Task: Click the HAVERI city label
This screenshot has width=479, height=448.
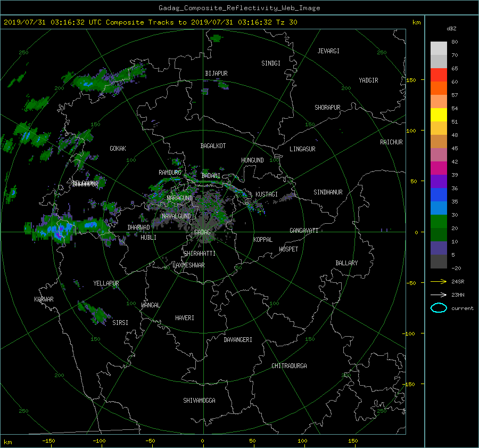Action: coord(185,318)
